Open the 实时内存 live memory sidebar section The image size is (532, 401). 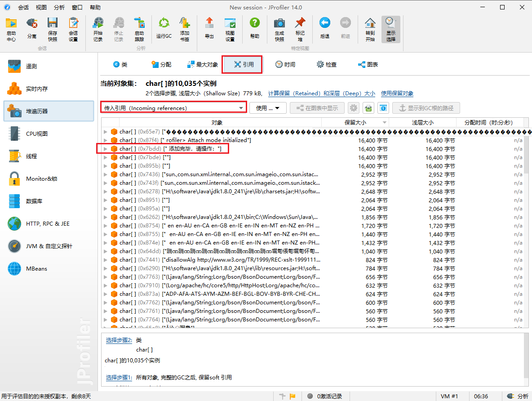click(x=49, y=89)
